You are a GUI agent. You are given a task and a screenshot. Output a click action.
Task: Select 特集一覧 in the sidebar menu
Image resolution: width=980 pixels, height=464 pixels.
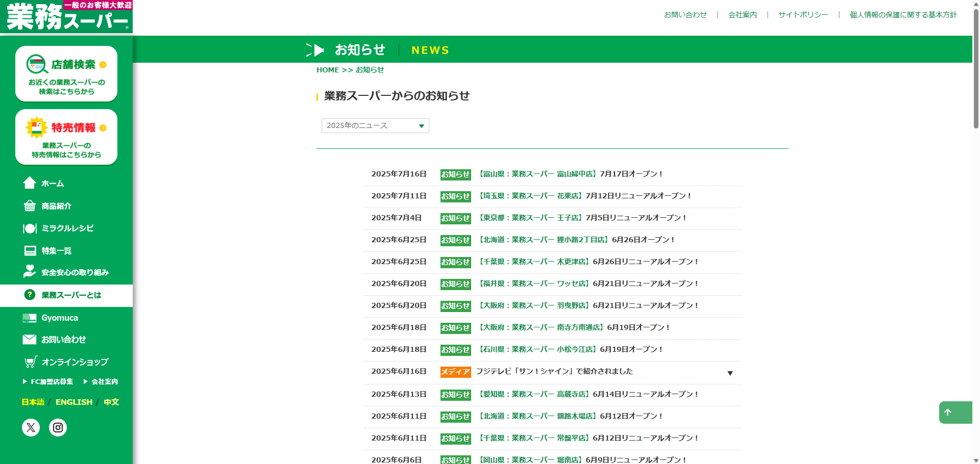click(57, 251)
